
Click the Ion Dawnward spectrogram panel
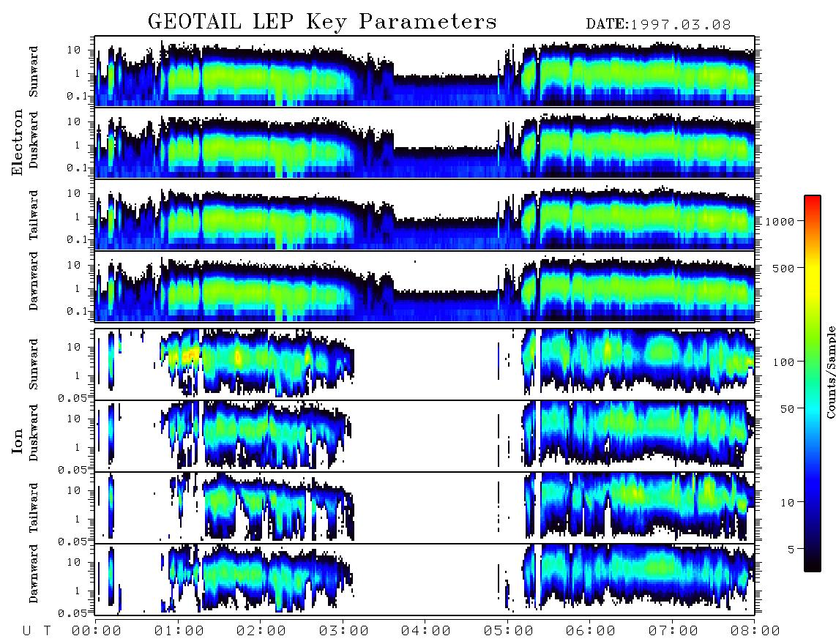tap(425, 579)
